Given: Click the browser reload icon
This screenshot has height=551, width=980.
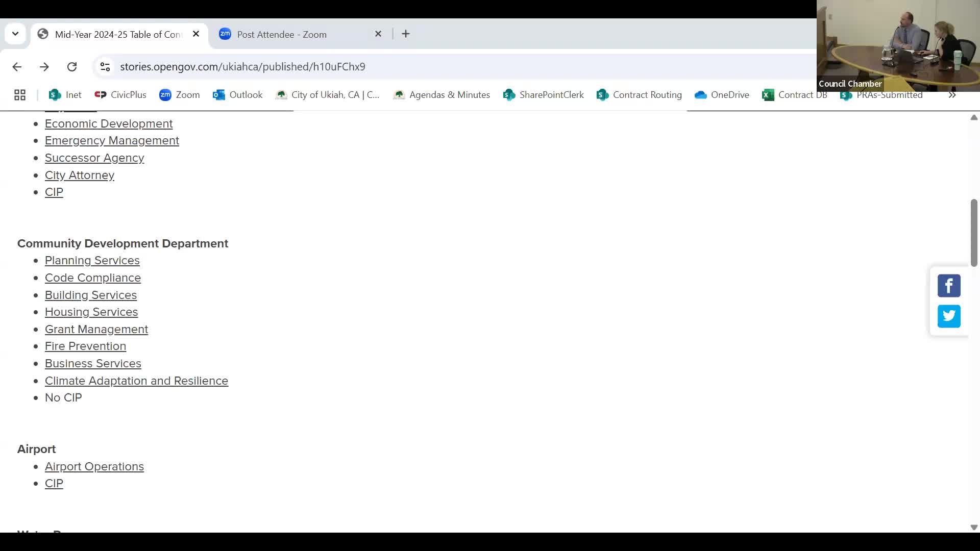Looking at the screenshot, I should [x=72, y=67].
